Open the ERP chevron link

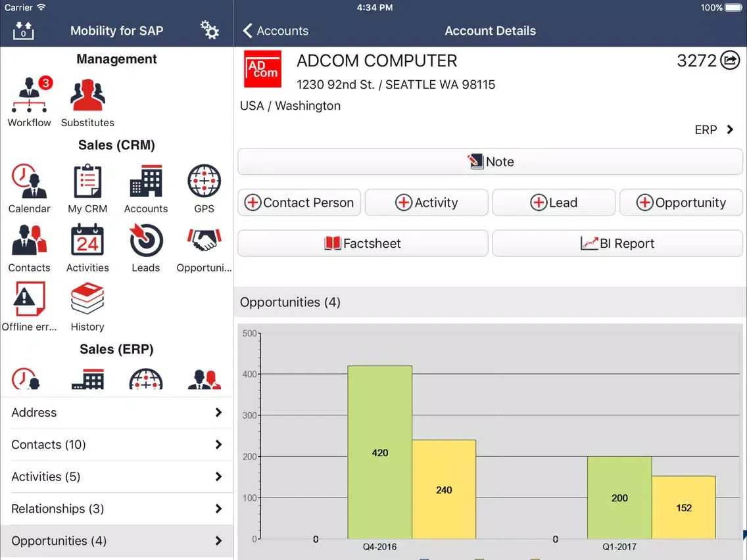pos(714,129)
